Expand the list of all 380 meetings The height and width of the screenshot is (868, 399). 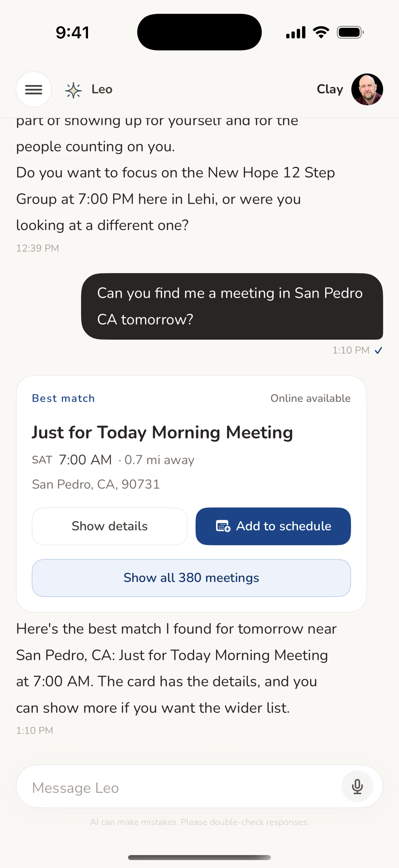click(191, 578)
